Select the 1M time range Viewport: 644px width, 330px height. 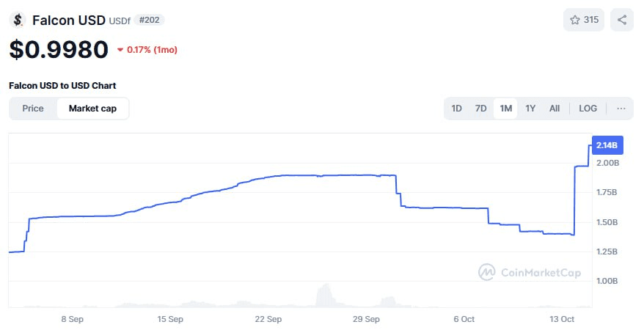pyautogui.click(x=505, y=109)
